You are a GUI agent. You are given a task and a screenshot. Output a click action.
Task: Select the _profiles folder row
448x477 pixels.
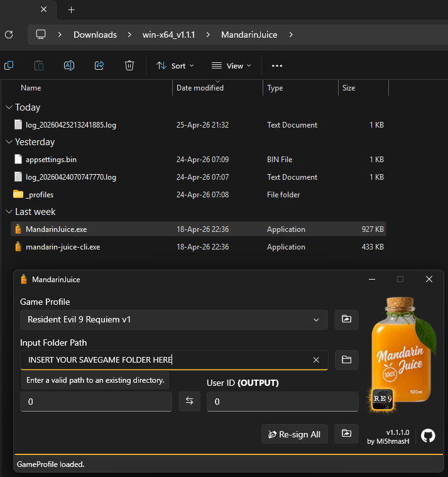[199, 194]
